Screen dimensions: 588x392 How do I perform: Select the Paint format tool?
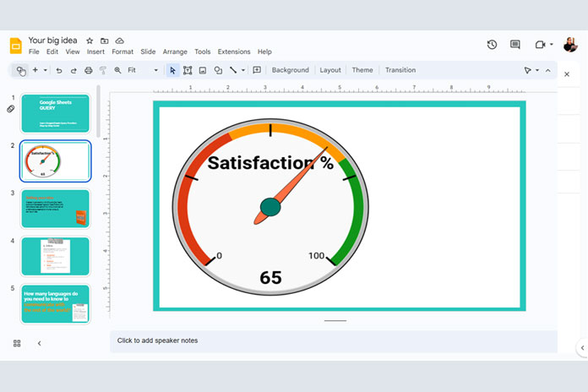point(102,70)
